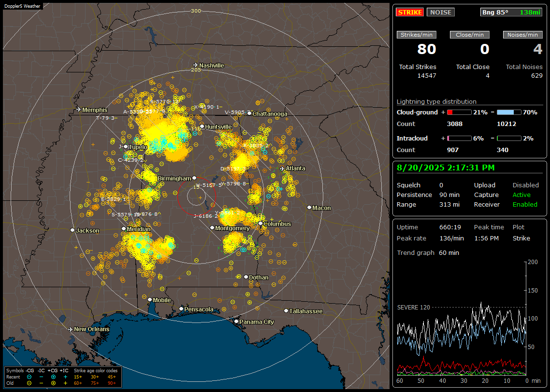550x392 pixels.
Task: Click the negative intracloud green 2% bar
Action: click(508, 139)
